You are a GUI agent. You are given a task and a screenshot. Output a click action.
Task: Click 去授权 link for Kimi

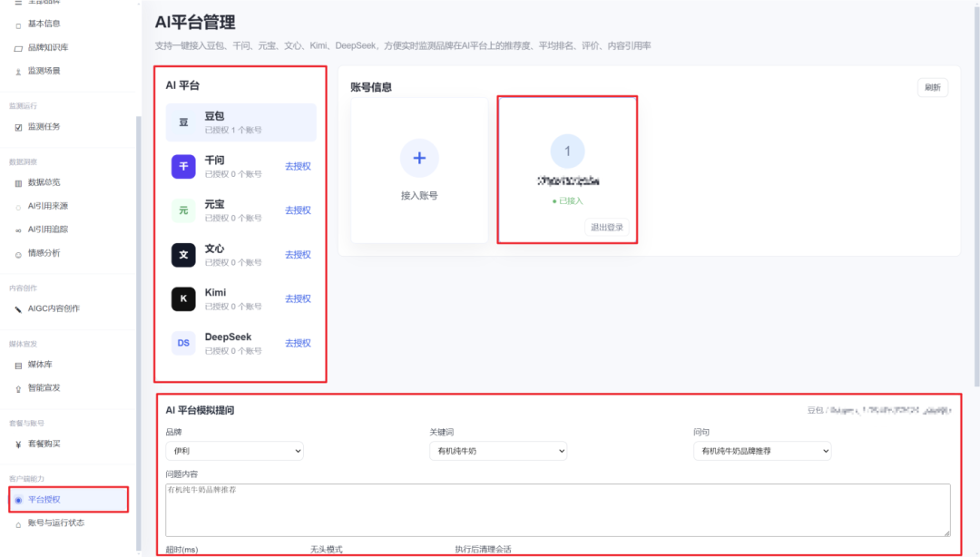tap(298, 298)
